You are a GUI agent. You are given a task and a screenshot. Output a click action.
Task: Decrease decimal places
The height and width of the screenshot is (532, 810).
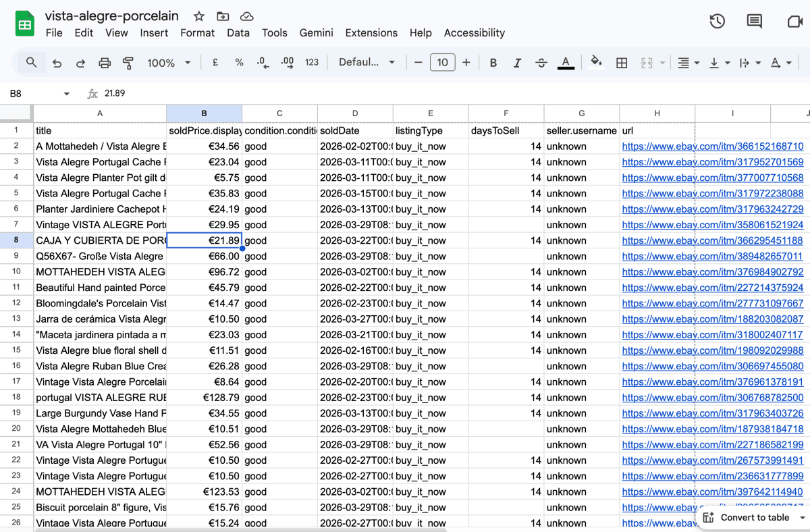pyautogui.click(x=263, y=63)
